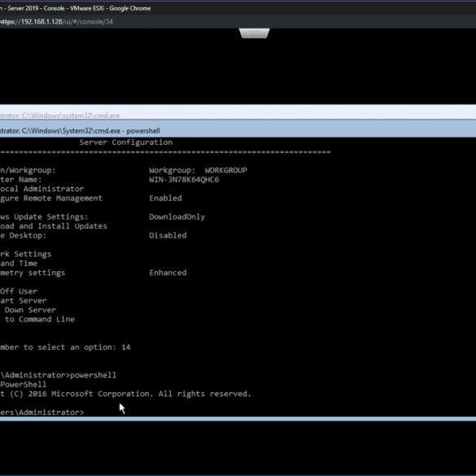Viewport: 476px width, 476px height.
Task: Open the VMware console toolbar pull-down handle
Action: (255, 33)
